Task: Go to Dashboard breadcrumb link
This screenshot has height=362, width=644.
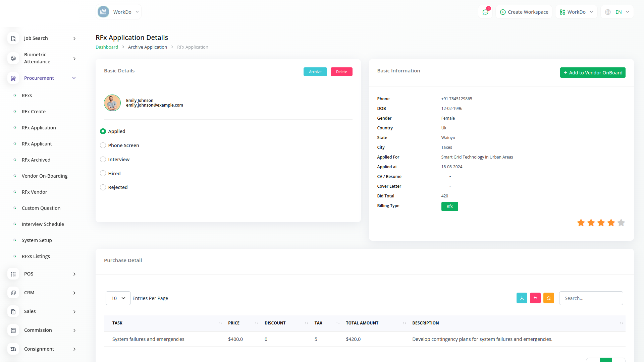Action: [107, 47]
